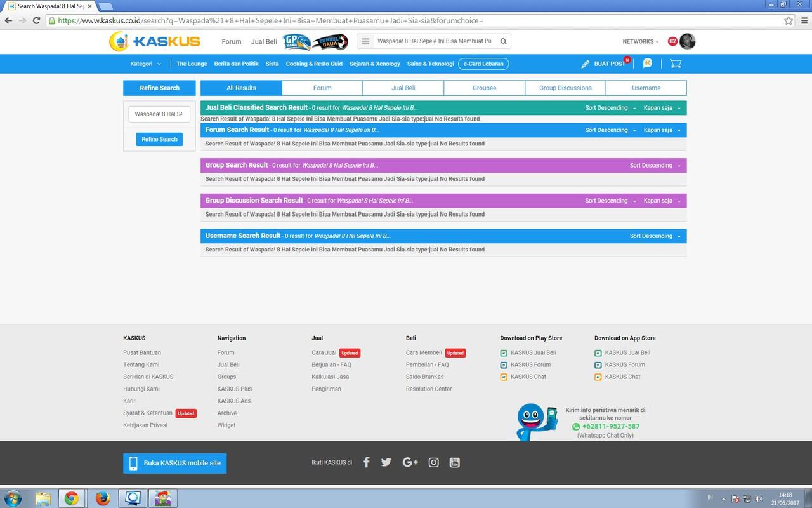Open Pusat Bantuan footer link
Viewport: 812px width, 508px height.
pos(142,352)
